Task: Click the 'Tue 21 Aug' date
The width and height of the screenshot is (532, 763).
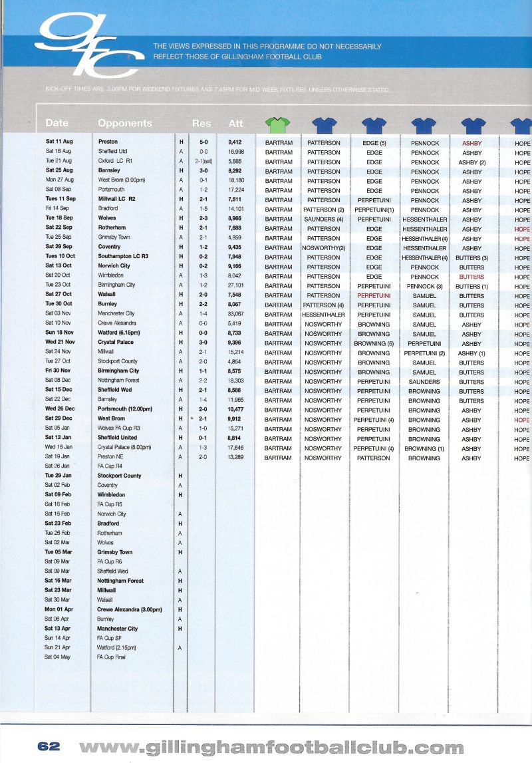Action: [x=59, y=160]
